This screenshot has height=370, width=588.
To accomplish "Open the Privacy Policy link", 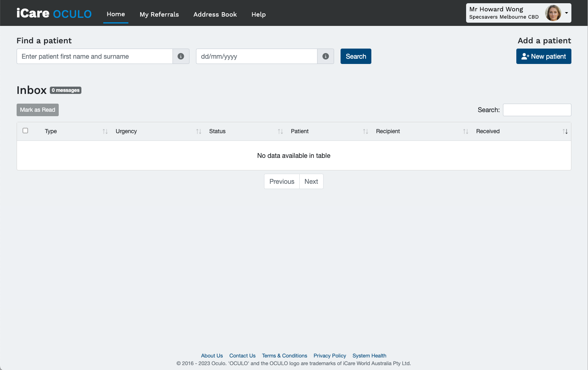I will pyautogui.click(x=330, y=355).
